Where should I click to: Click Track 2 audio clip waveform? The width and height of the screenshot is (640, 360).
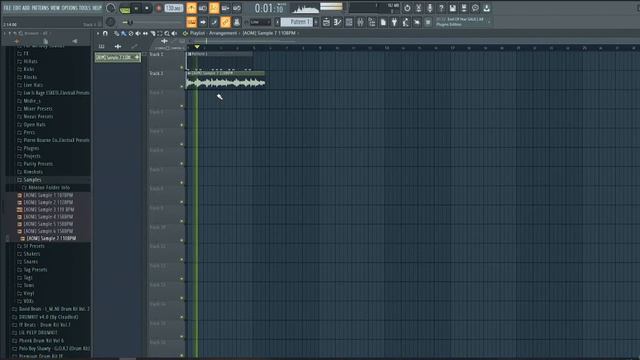(226, 83)
